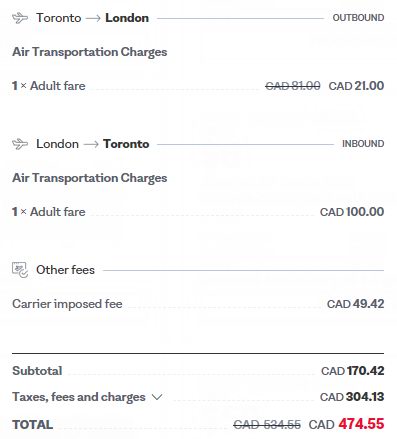Click the struck-through CAD 81.00 price
Screen dimensions: 397x439
[x=293, y=86]
